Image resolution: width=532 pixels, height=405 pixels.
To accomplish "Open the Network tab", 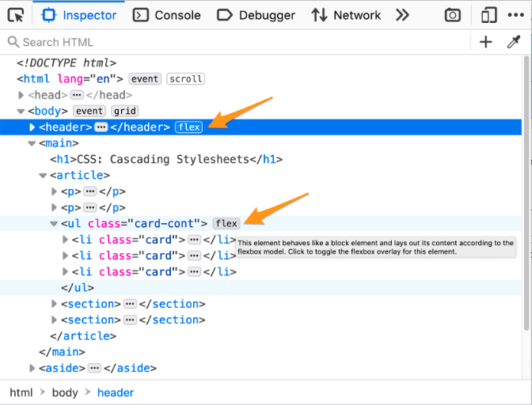I will tap(347, 15).
